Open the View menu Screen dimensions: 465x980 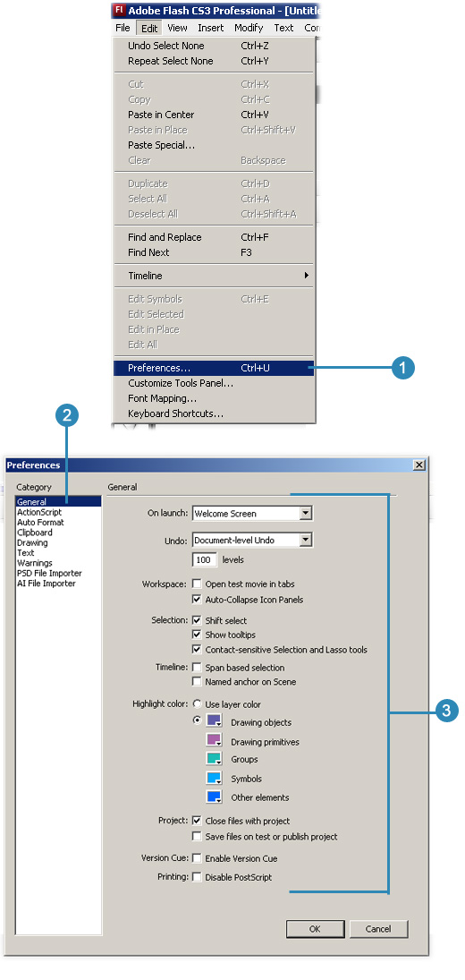pos(177,28)
